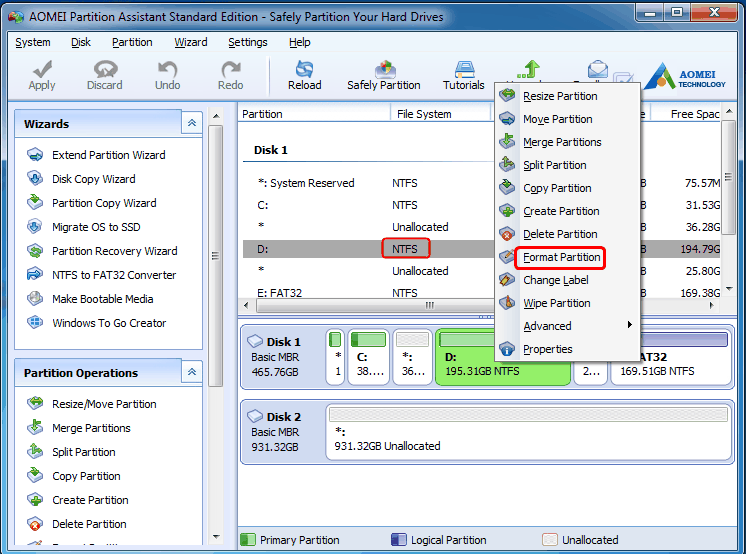Select the C: block in Disk 1 map
The image size is (746, 554).
(x=368, y=357)
